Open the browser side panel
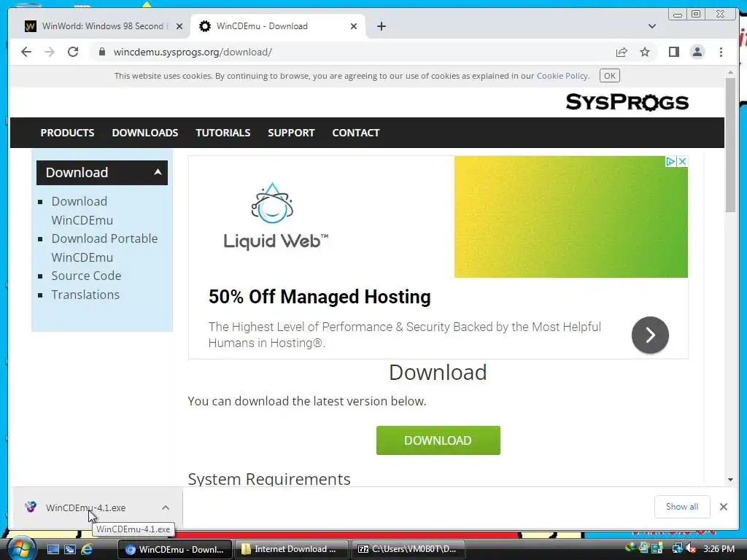 pos(673,52)
